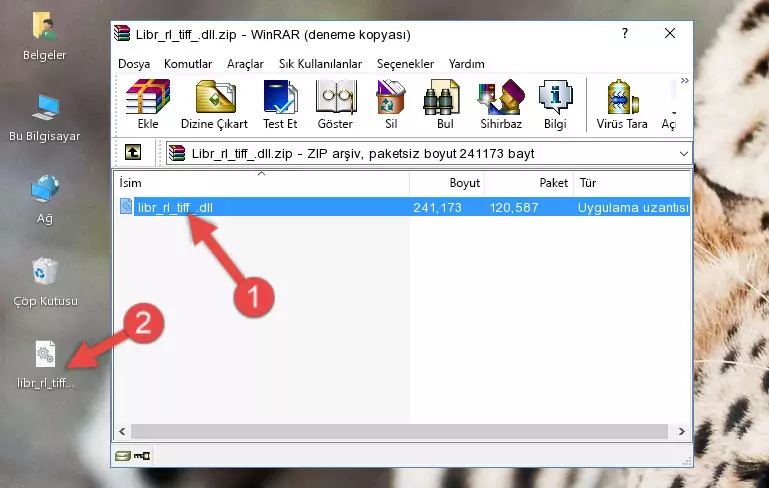Open the Seçenekler menu
This screenshot has height=488, width=769.
[405, 64]
